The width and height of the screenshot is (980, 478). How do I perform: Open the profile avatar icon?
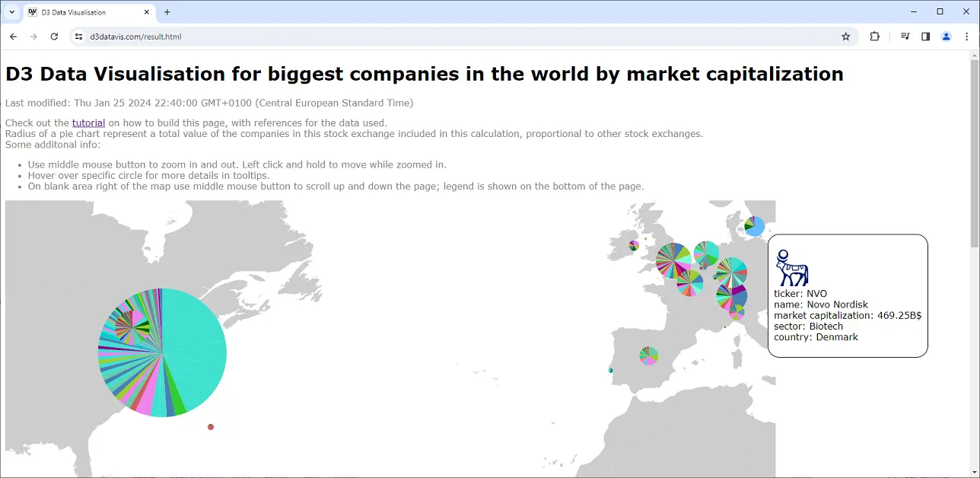[x=947, y=37]
